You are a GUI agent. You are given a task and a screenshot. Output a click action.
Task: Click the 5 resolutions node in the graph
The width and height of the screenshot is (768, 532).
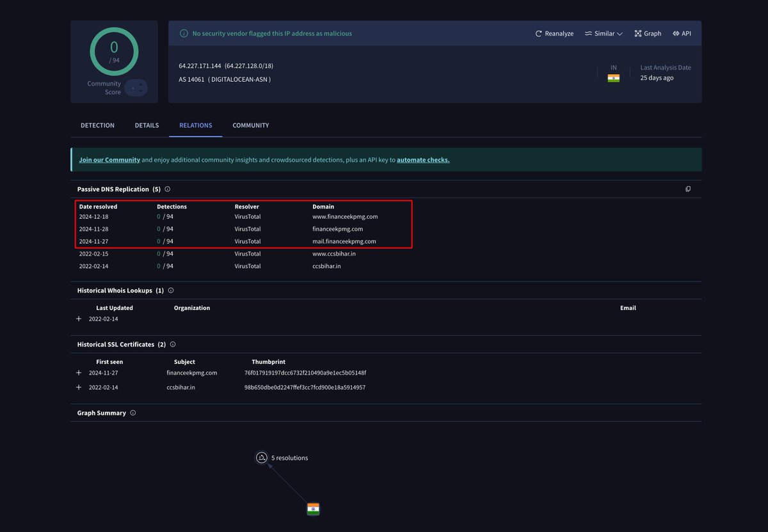pos(262,457)
